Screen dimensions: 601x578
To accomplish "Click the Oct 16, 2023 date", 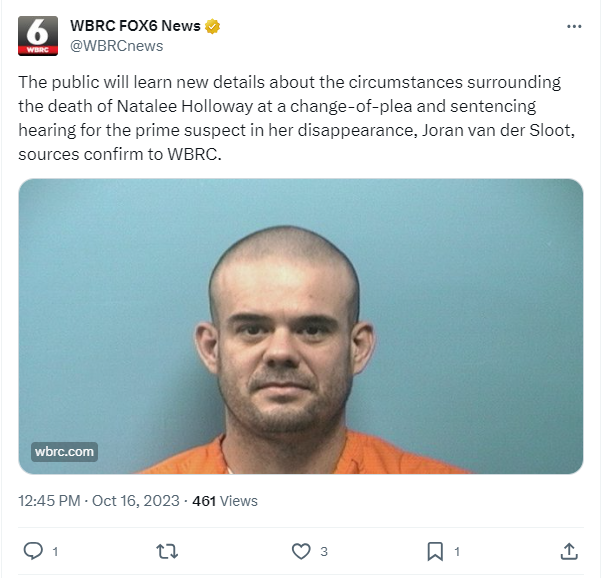I will pyautogui.click(x=136, y=501).
